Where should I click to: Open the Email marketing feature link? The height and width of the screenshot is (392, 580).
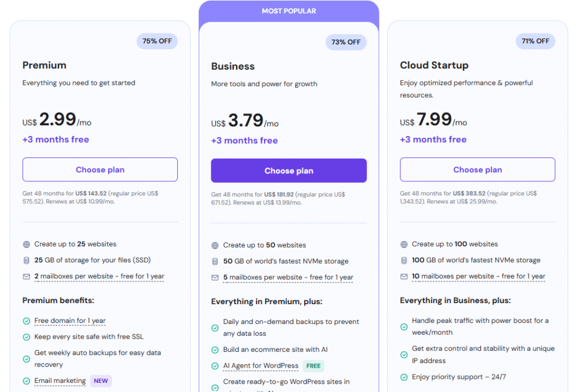tap(60, 381)
